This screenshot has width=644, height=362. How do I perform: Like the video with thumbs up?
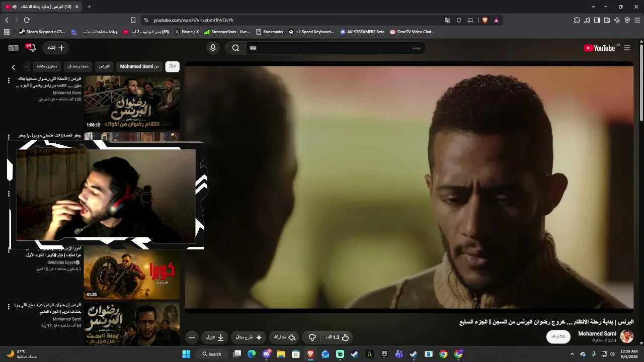pyautogui.click(x=337, y=337)
